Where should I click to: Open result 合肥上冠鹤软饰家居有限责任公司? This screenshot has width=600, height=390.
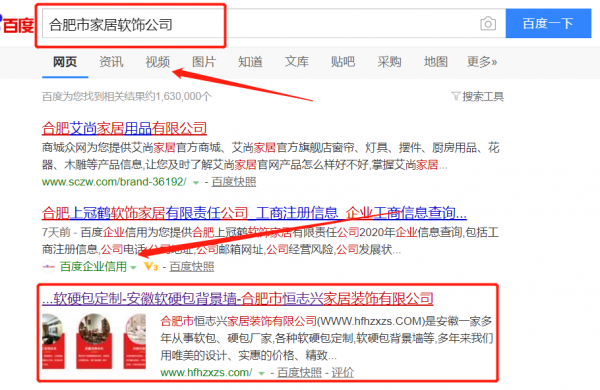click(254, 213)
